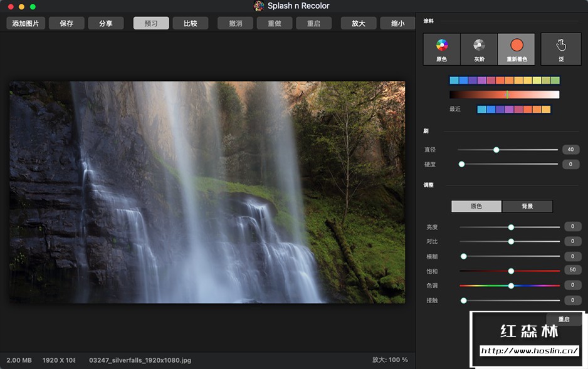Click the black-to-white shade gradient bar
This screenshot has width=588, height=369.
point(505,95)
